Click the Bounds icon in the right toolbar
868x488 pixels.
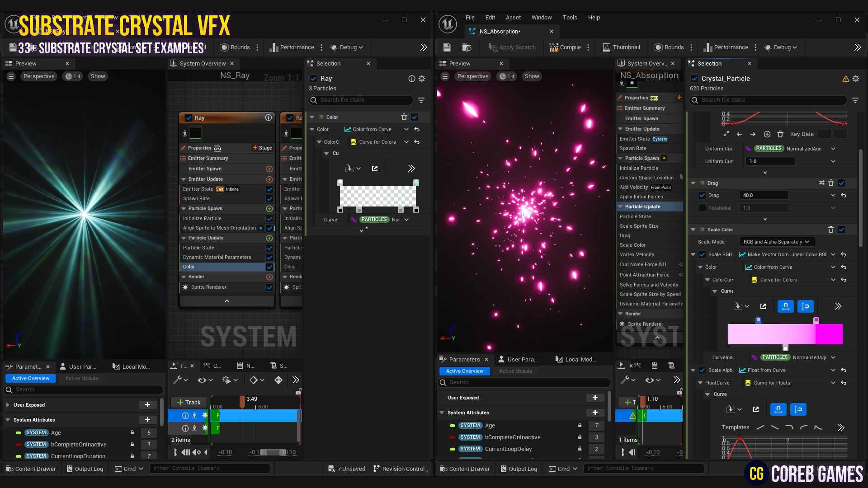(x=659, y=47)
